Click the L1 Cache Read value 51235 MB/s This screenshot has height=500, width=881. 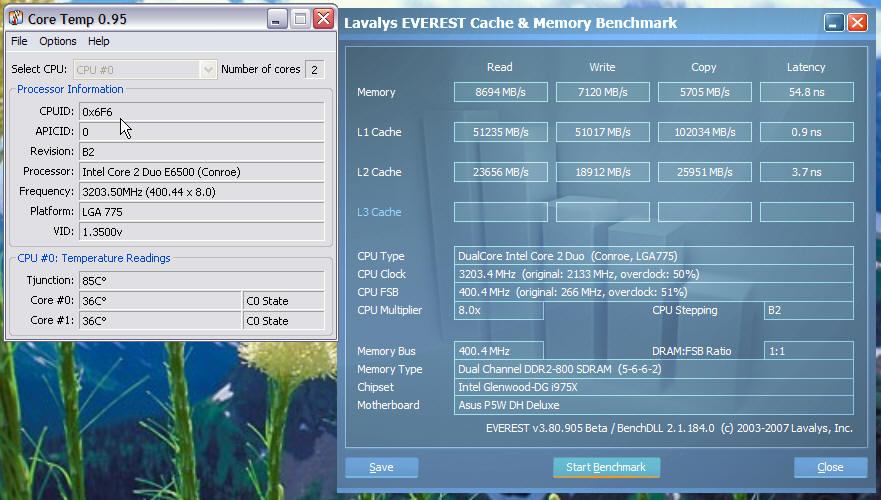point(501,132)
